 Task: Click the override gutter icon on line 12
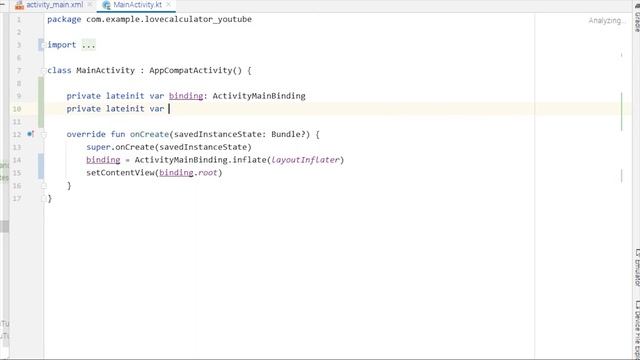click(31, 134)
